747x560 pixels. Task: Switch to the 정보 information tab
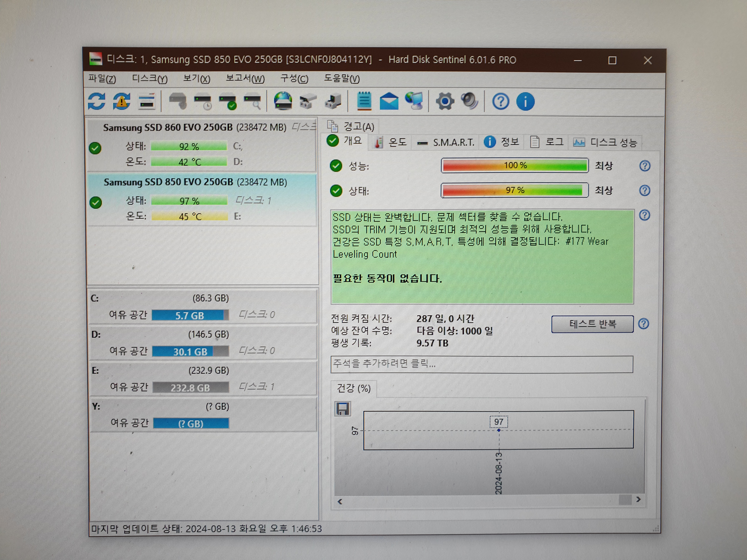[502, 142]
